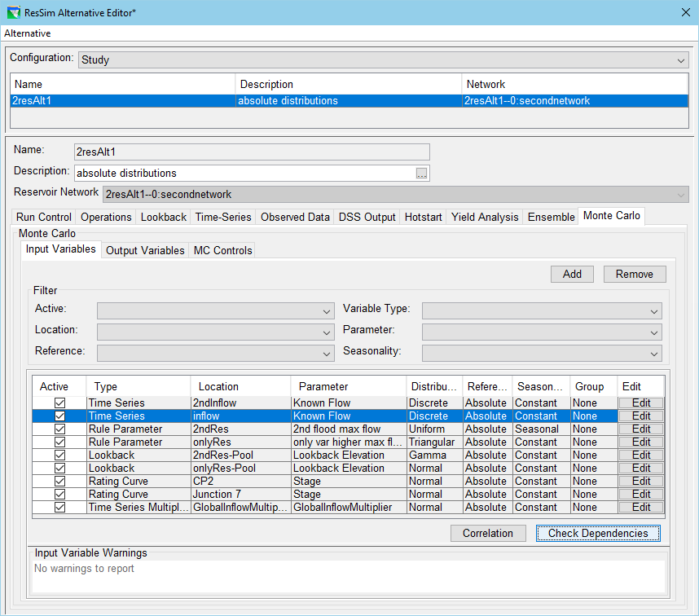
Task: Click the ResSim app icon in title bar
Action: click(x=14, y=12)
